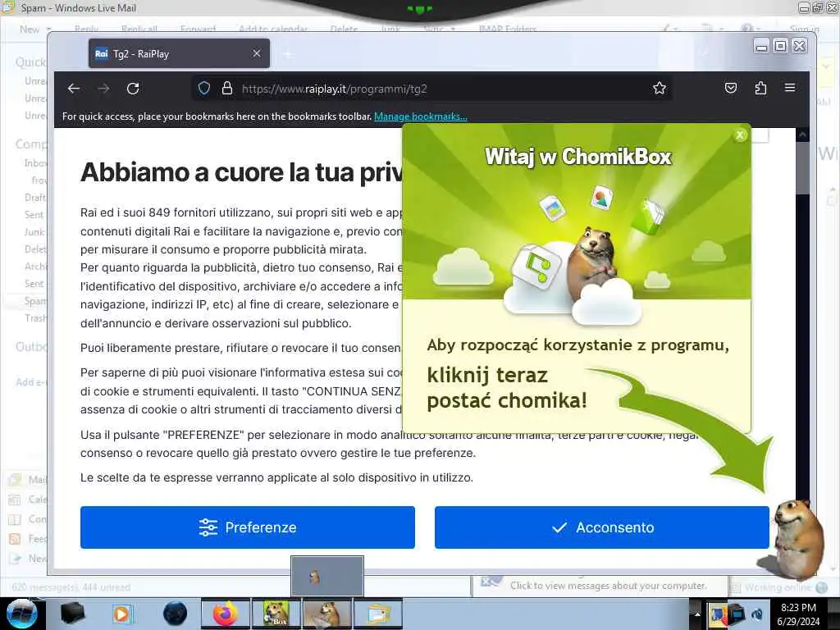Switch to Firefox in the taskbar
Viewport: 840px width, 630px height.
coord(225,614)
